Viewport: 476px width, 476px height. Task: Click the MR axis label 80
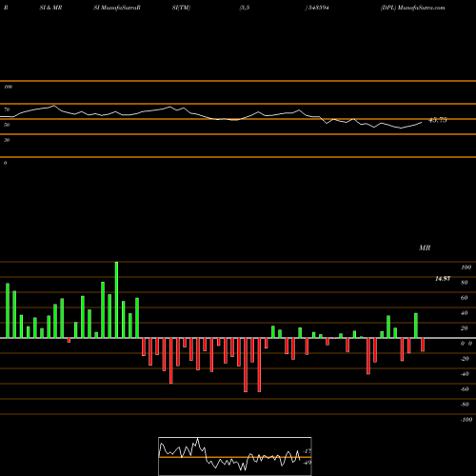[465, 283]
